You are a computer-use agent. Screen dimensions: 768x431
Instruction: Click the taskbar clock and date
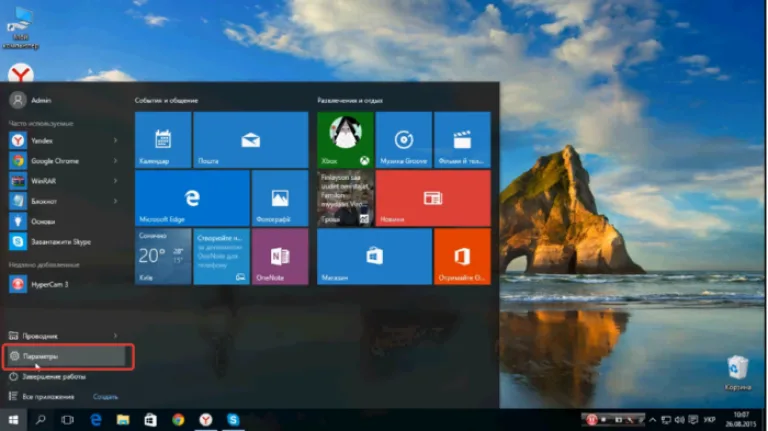742,419
